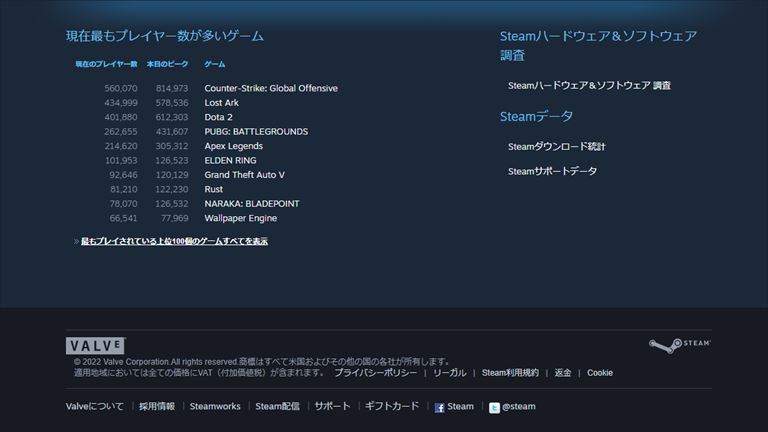The width and height of the screenshot is (768, 432).
Task: Click the 返金 footer link
Action: pos(563,373)
